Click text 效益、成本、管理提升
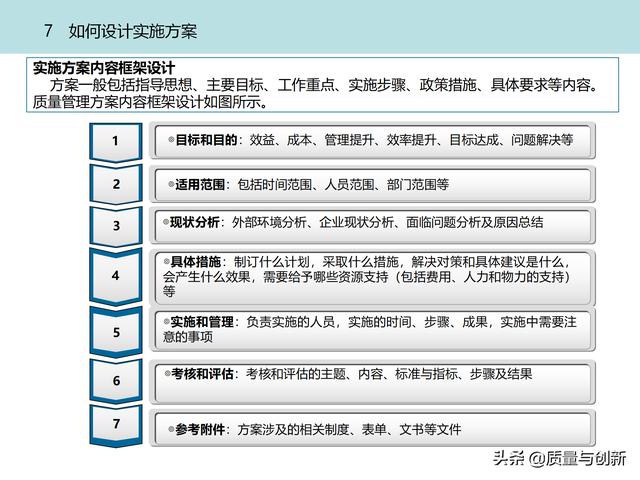The image size is (640, 480). coord(311,140)
